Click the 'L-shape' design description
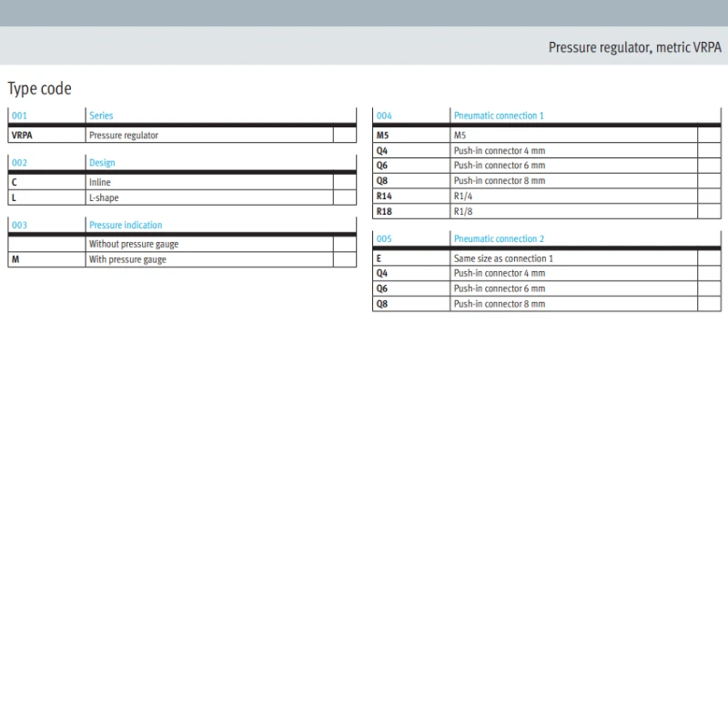 104,197
